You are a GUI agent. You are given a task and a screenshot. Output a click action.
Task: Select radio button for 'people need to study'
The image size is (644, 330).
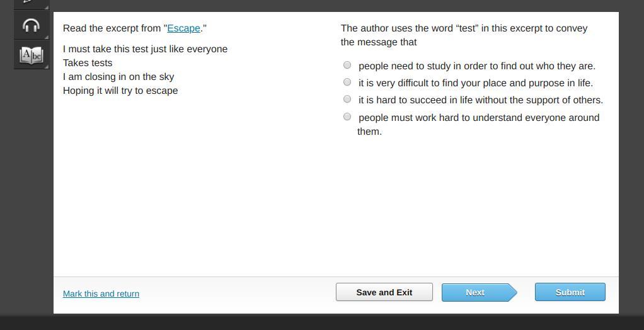(347, 65)
